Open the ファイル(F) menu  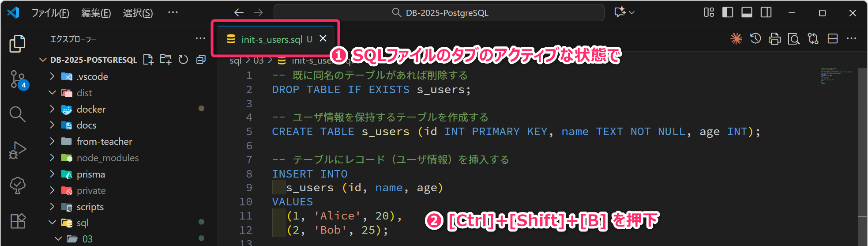pyautogui.click(x=50, y=13)
